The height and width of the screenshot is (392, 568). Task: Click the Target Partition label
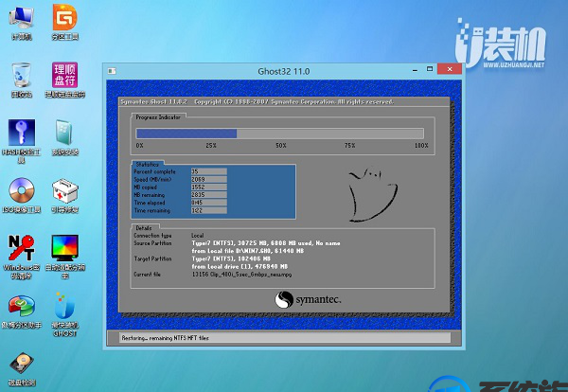(x=152, y=258)
